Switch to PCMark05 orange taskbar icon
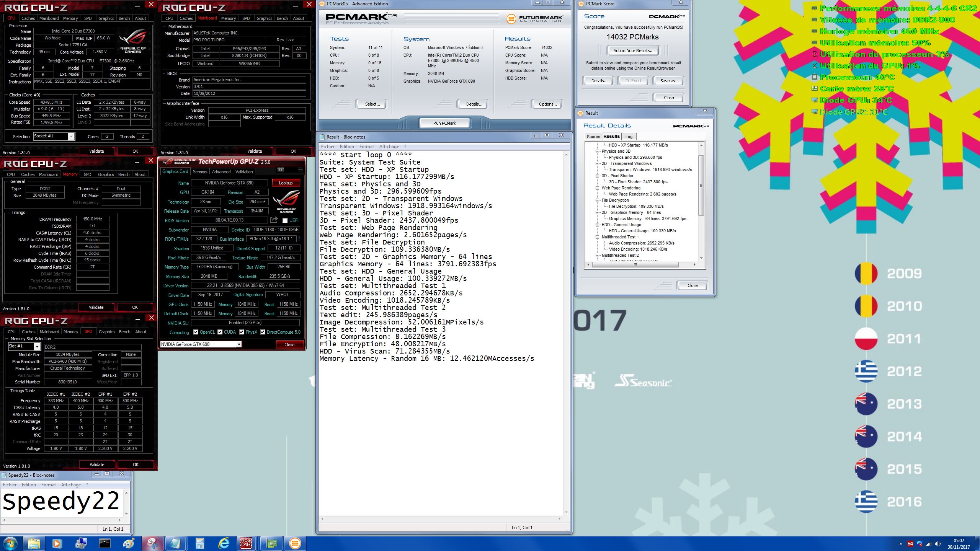The width and height of the screenshot is (980, 551). pyautogui.click(x=295, y=543)
